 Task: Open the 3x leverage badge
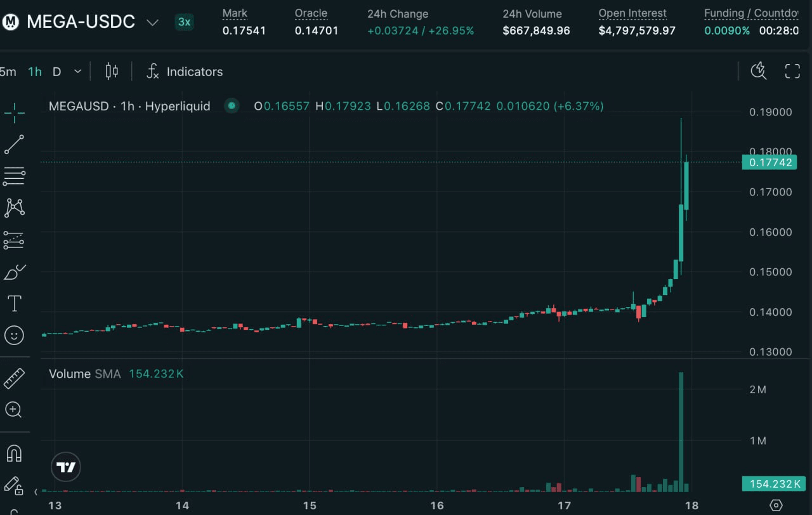(184, 22)
